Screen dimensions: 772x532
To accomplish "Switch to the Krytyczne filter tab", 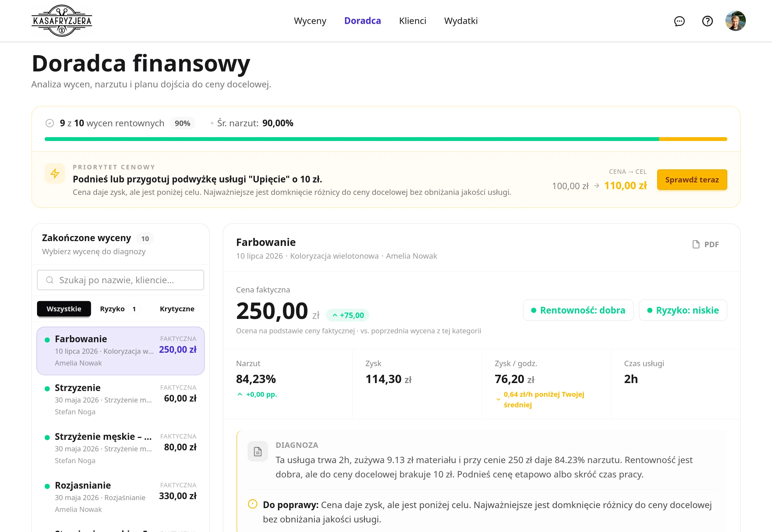I will click(x=177, y=309).
